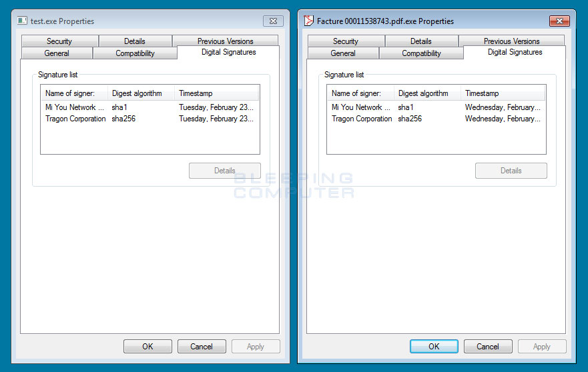Switch to Compatibility tab in Facture Properties
588x372 pixels.
(421, 53)
